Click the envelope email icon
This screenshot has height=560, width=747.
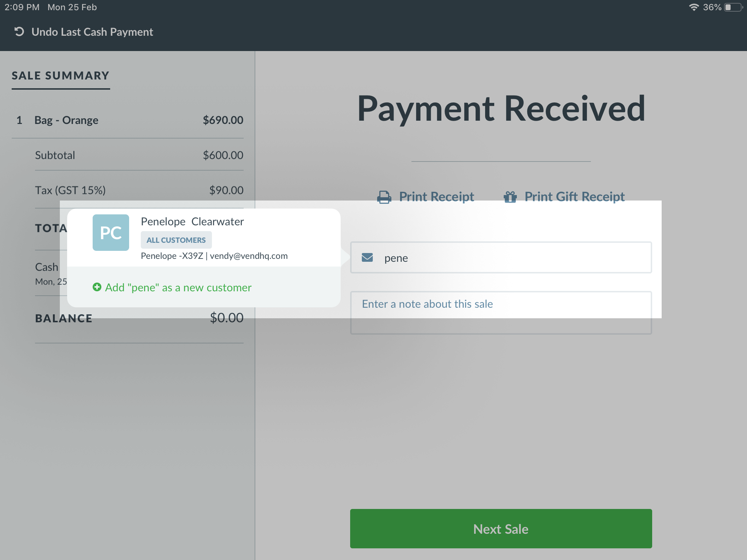tap(367, 258)
